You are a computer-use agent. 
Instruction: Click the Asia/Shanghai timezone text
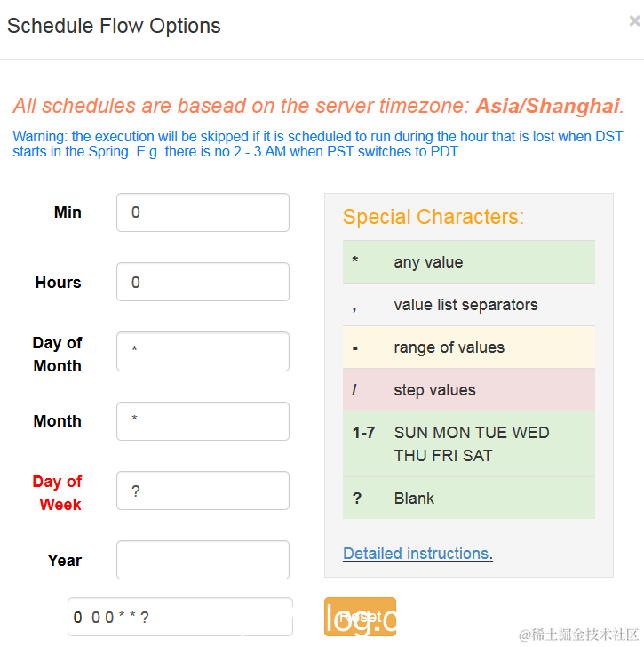pyautogui.click(x=547, y=106)
